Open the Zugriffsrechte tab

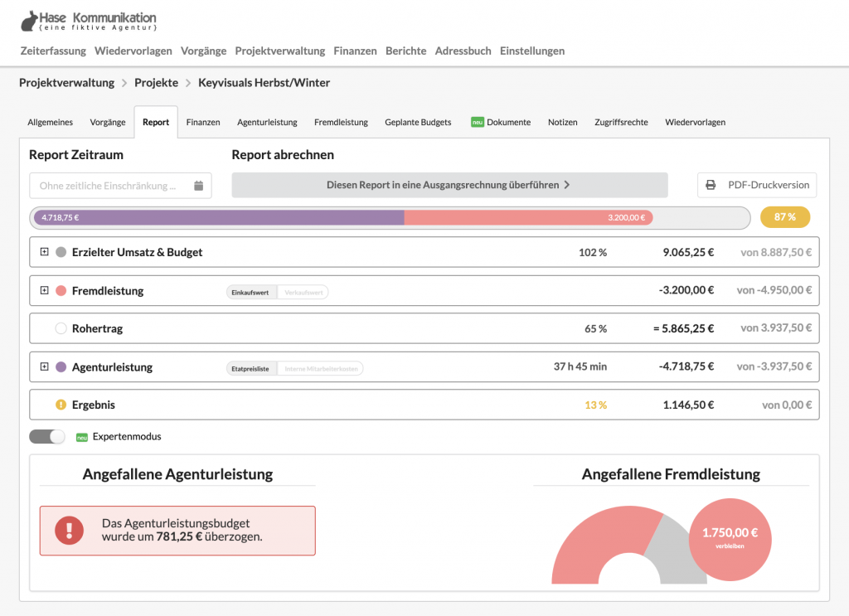tap(621, 123)
